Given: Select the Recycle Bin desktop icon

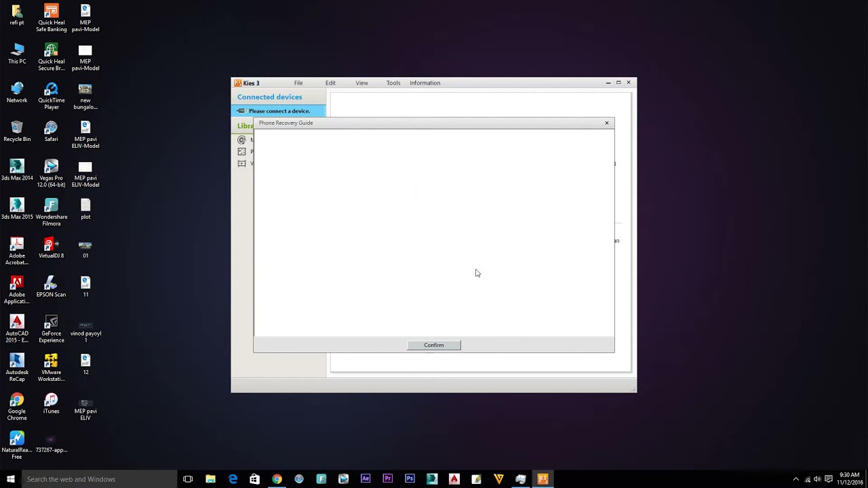Looking at the screenshot, I should click(17, 131).
